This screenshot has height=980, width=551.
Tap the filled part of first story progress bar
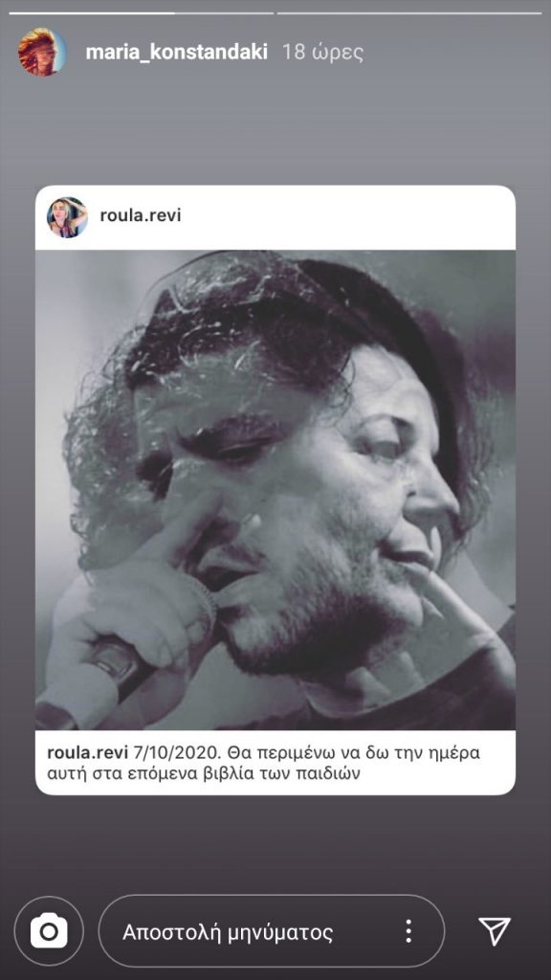pyautogui.click(x=92, y=13)
